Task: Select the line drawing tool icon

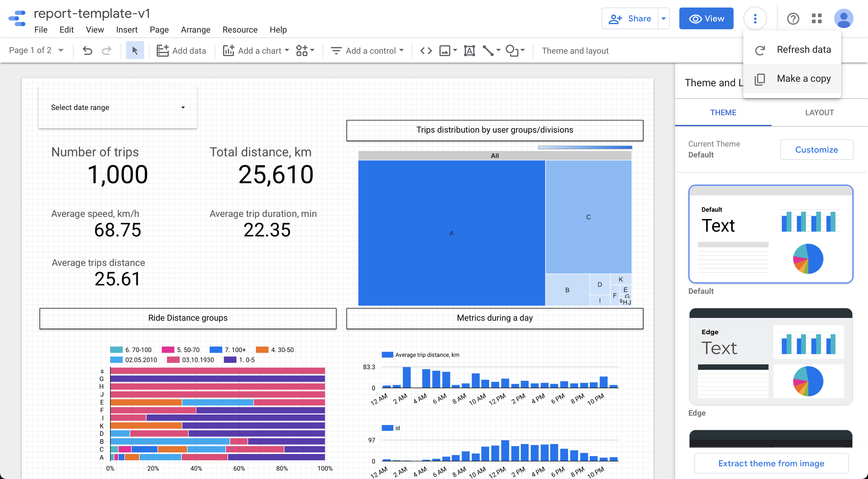Action: click(488, 51)
